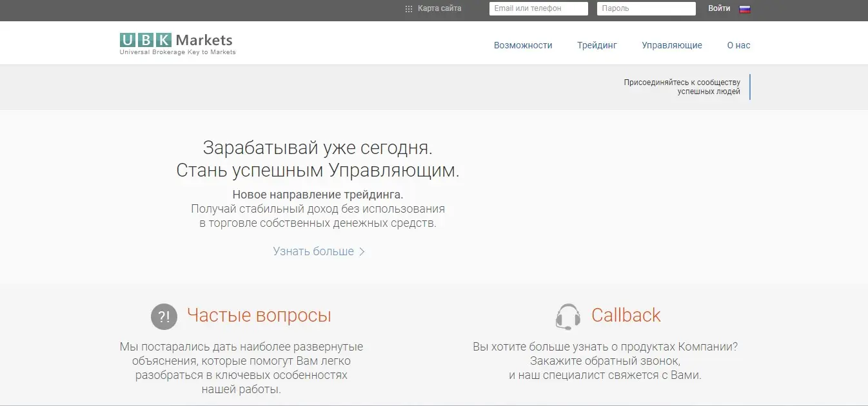The width and height of the screenshot is (868, 406).
Task: Focus the Пароль password field
Action: click(x=646, y=8)
